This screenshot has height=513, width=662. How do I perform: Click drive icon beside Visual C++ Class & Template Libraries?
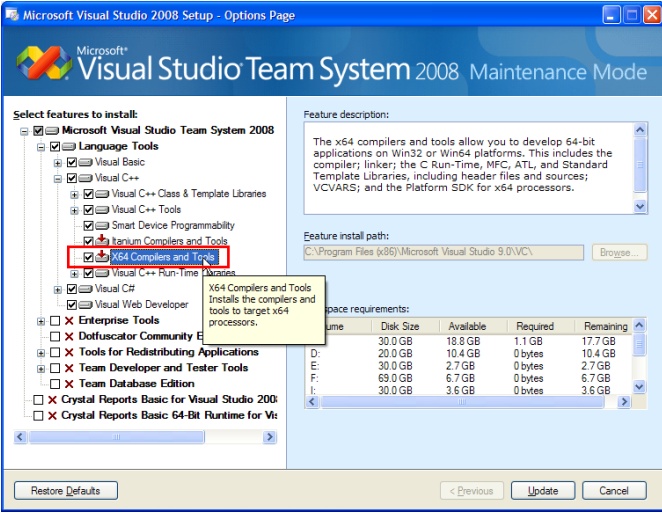click(x=102, y=194)
